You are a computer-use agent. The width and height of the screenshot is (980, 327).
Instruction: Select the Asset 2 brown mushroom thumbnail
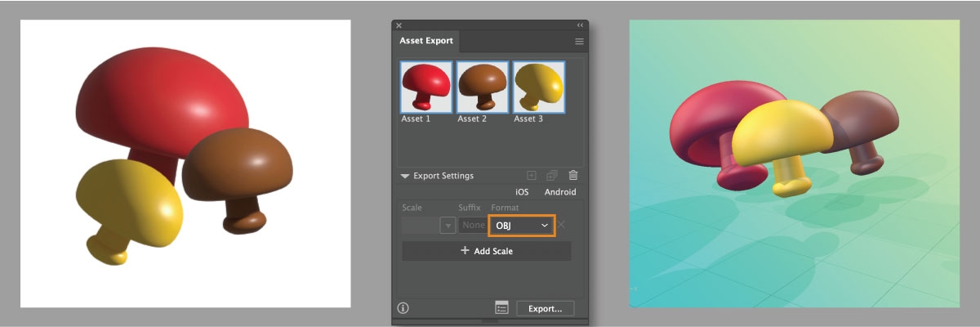pos(482,87)
